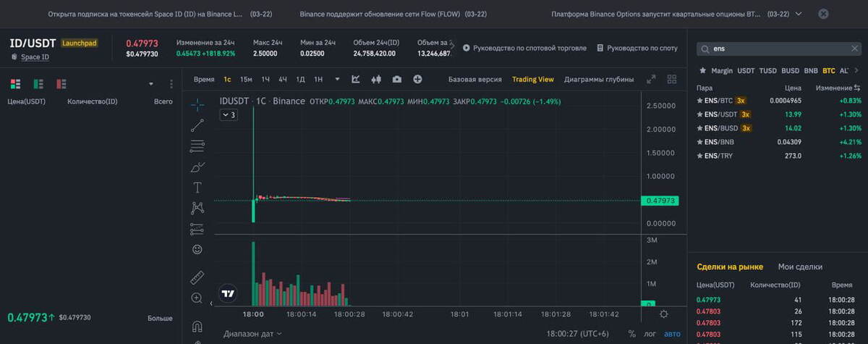Viewport: 868px width, 344px height.
Task: Open depth diagrams tab
Action: [599, 79]
